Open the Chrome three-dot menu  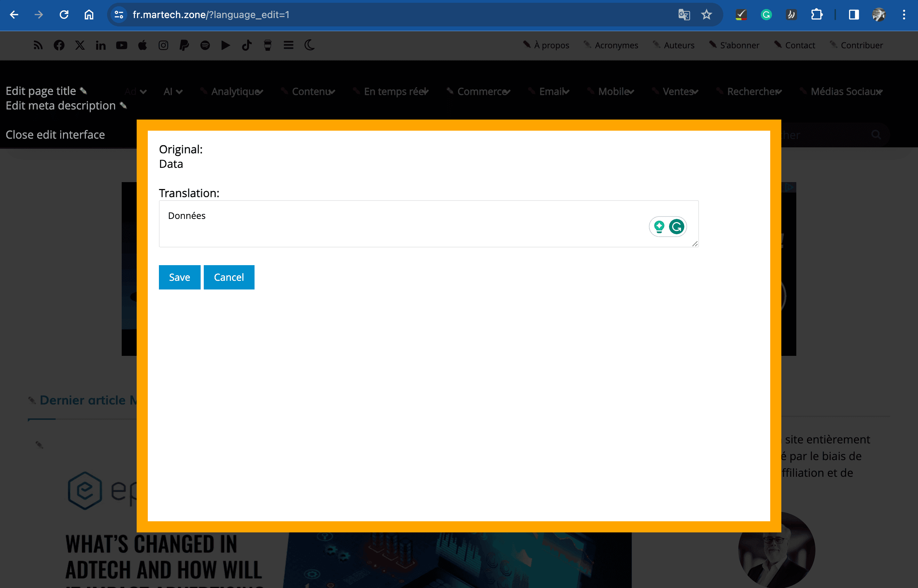coord(903,15)
